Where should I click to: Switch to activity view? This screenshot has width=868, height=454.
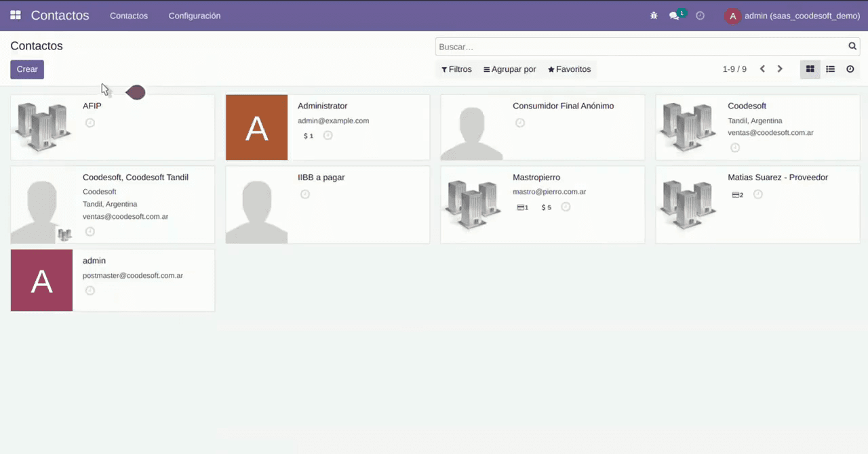pyautogui.click(x=850, y=69)
